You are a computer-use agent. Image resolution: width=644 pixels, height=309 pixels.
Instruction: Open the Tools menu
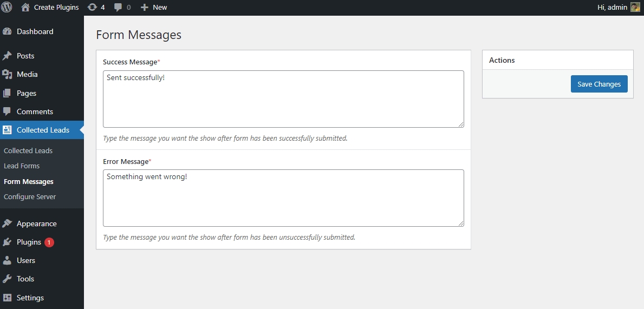point(25,279)
